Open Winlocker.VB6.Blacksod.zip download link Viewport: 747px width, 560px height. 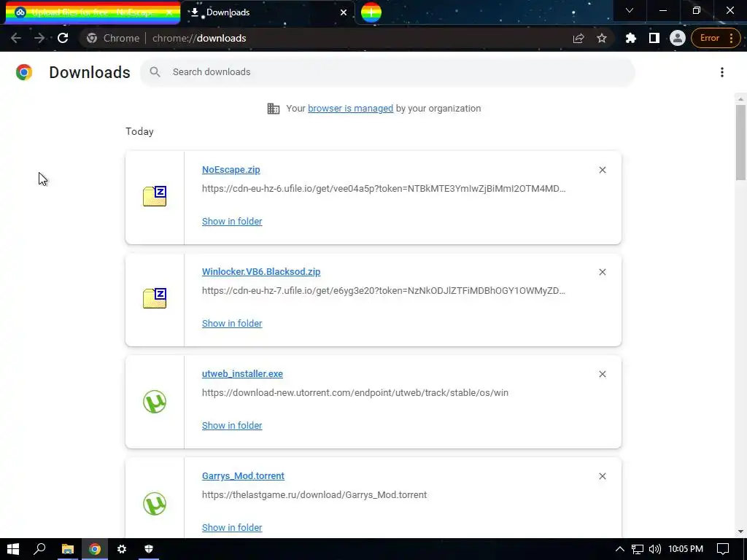[x=261, y=271]
